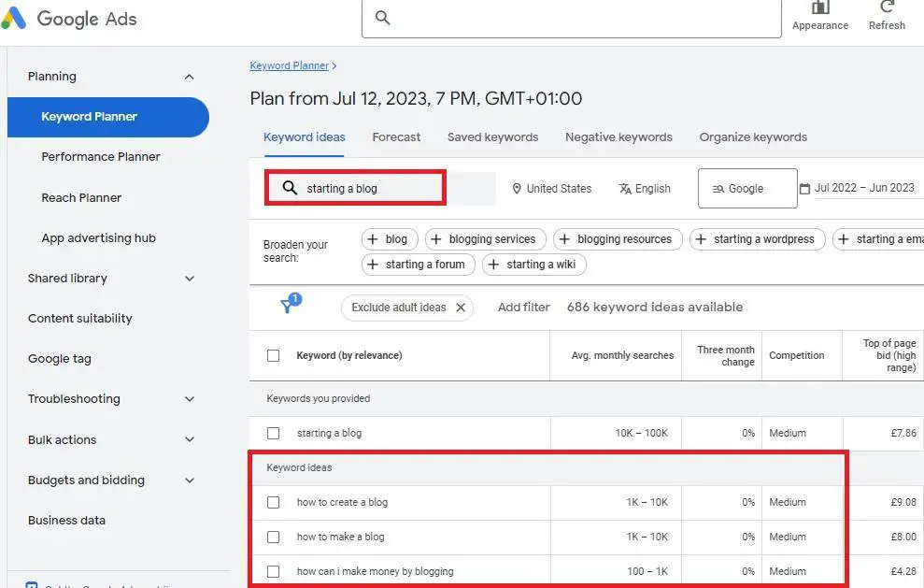Change the United States location setting
Screen dimensions: 924x588
click(559, 189)
